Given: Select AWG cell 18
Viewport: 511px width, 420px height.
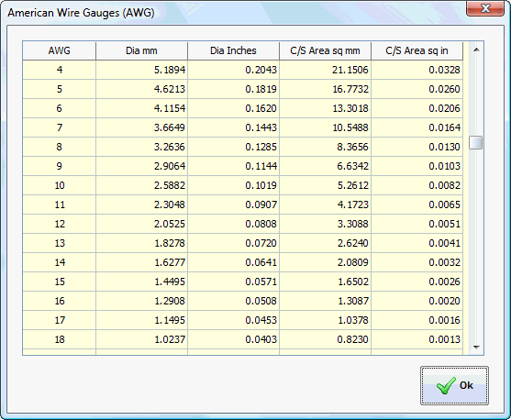Looking at the screenshot, I should pos(60,339).
